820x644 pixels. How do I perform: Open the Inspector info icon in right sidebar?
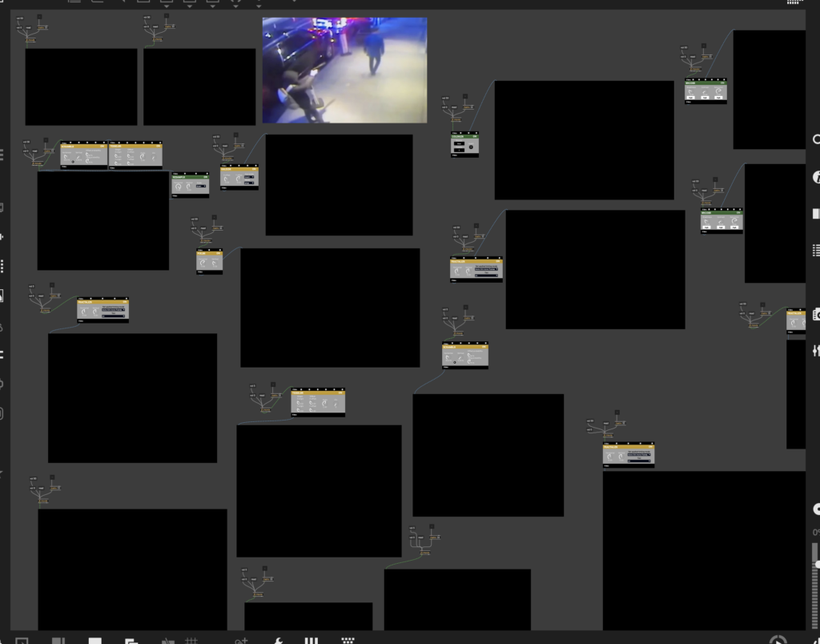(816, 177)
